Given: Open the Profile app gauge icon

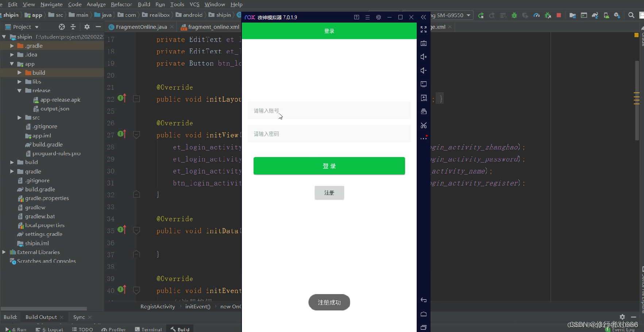Looking at the screenshot, I should 536,15.
